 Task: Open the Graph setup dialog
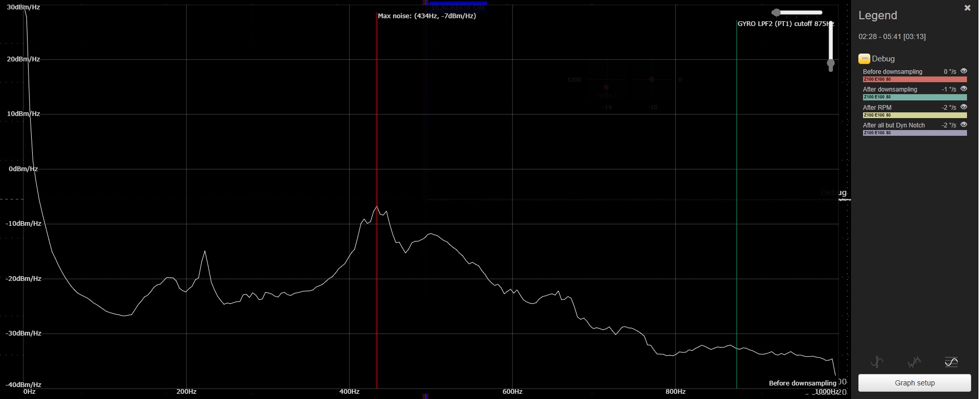tap(914, 383)
